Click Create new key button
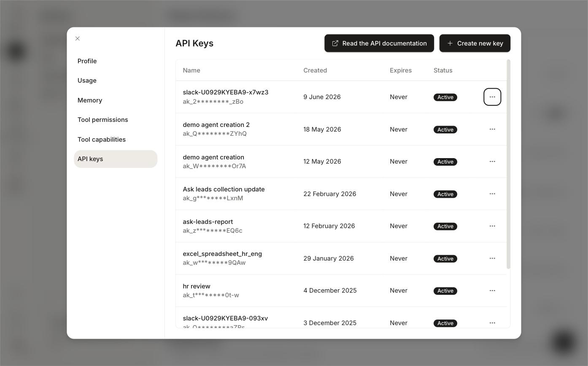This screenshot has width=588, height=366. coord(475,43)
